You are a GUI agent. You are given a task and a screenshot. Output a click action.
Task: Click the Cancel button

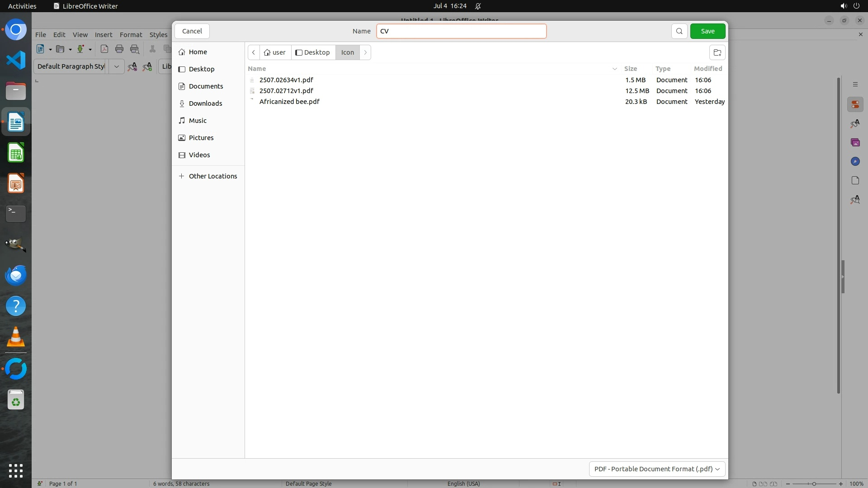pyautogui.click(x=192, y=31)
